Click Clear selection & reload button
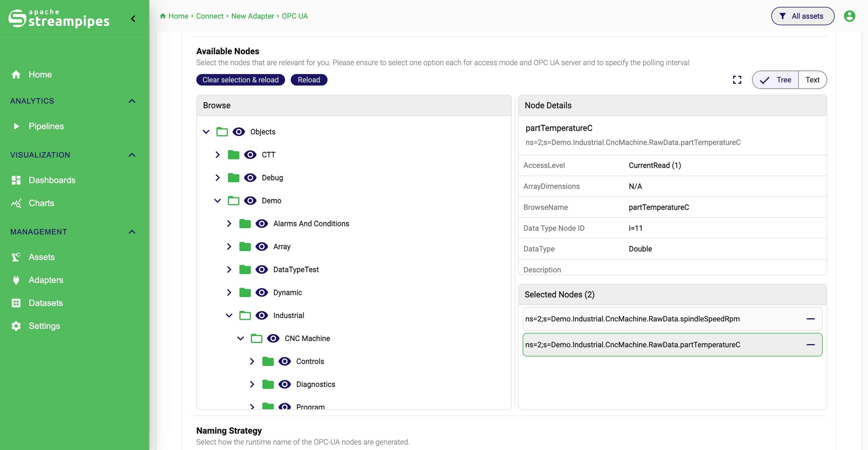Viewport: 868px width, 450px height. point(240,80)
